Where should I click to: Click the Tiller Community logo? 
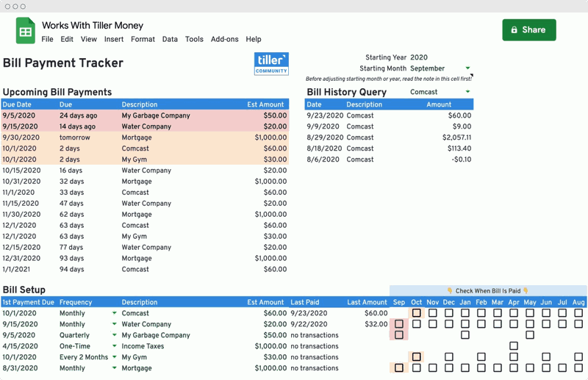coord(271,64)
